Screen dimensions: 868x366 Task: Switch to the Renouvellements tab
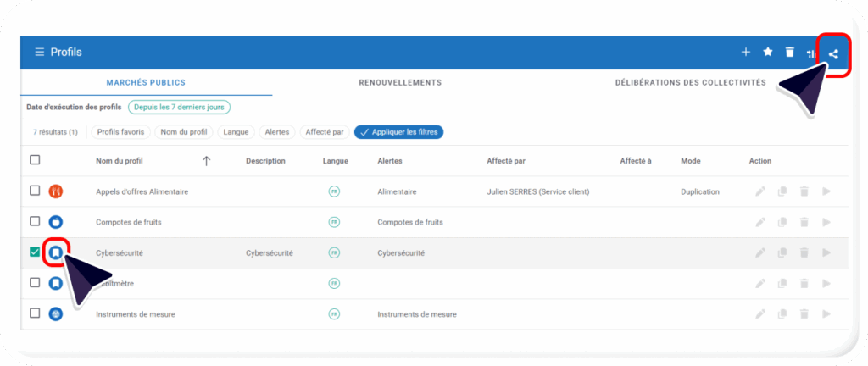coord(400,82)
